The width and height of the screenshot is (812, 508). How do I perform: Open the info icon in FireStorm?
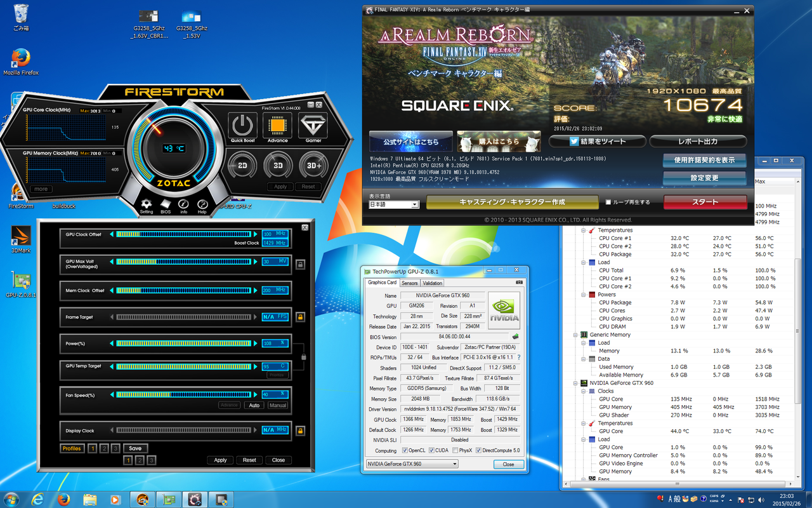183,204
